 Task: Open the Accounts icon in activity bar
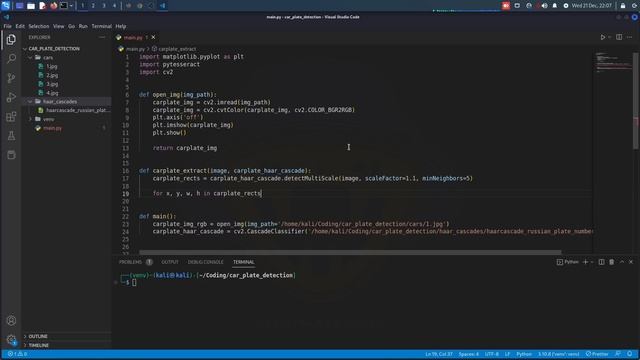point(11,321)
